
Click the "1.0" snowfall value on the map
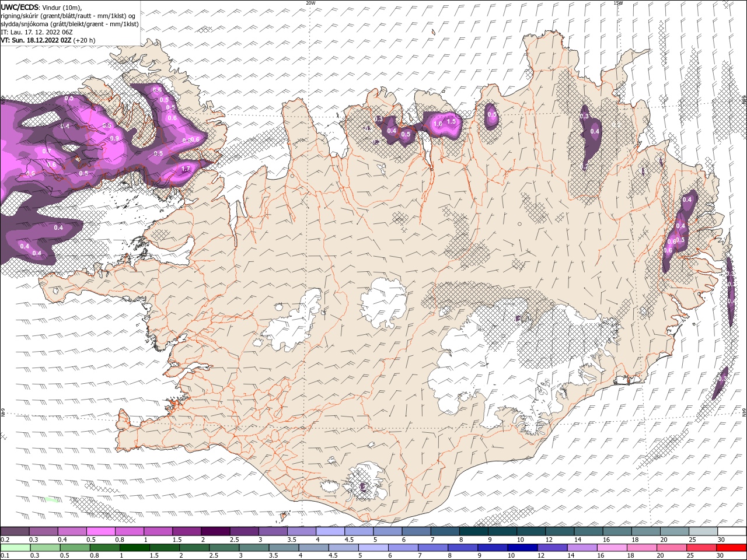pos(438,124)
